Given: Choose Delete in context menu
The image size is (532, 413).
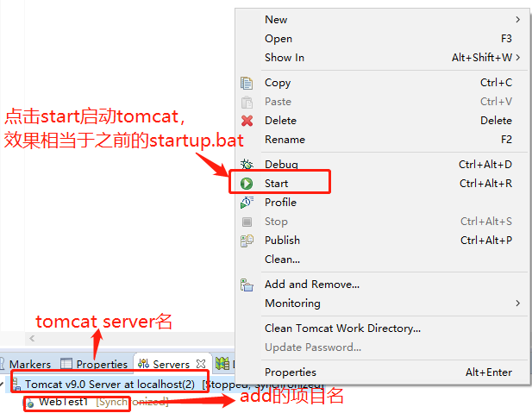Looking at the screenshot, I should pos(383,121).
